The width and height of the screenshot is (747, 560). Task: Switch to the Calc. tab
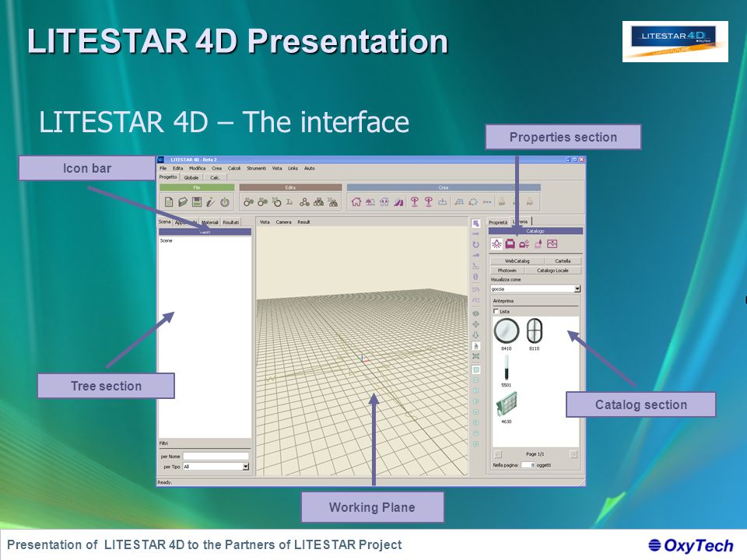click(216, 177)
